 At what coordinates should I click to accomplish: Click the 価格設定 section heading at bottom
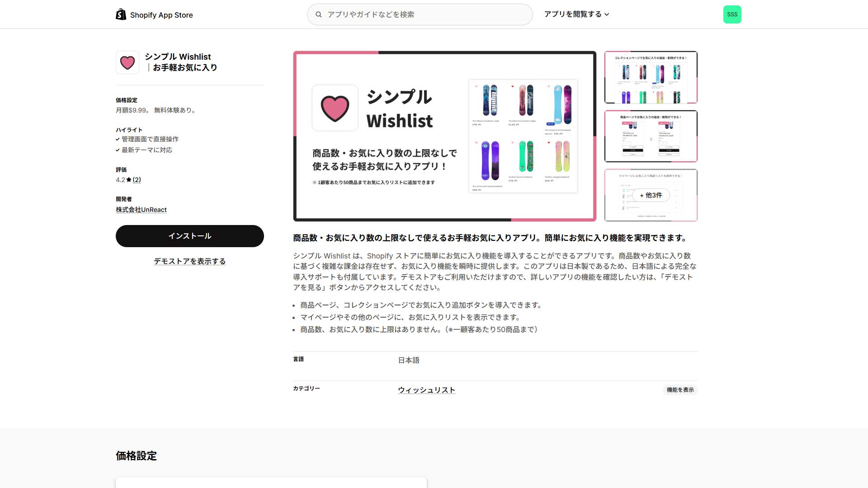click(x=136, y=456)
